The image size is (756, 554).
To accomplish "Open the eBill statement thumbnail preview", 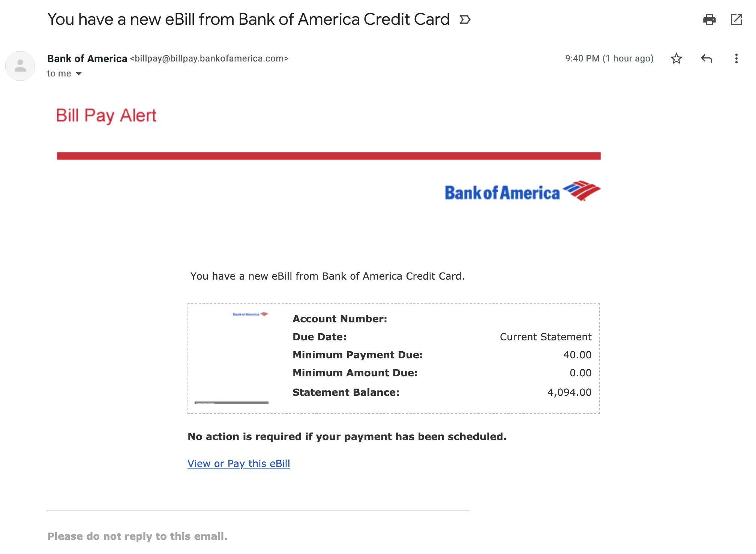I will tap(232, 358).
